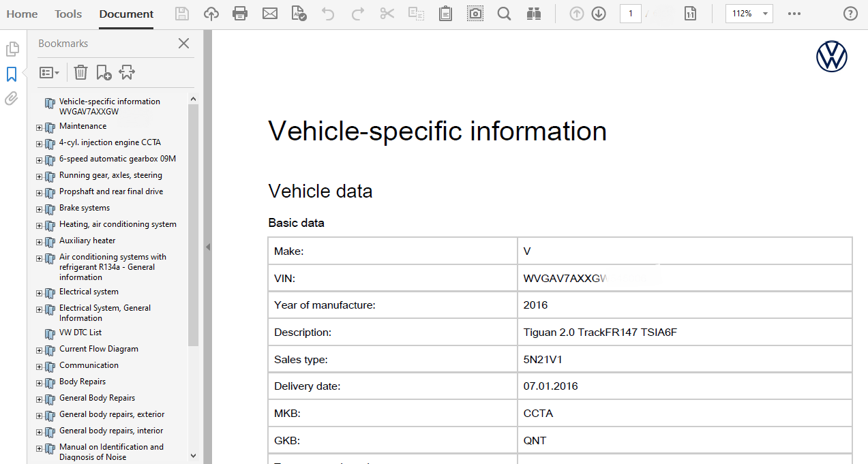The width and height of the screenshot is (868, 464).
Task: Add a new bookmark with the bookmark-plus icon
Action: click(x=103, y=72)
